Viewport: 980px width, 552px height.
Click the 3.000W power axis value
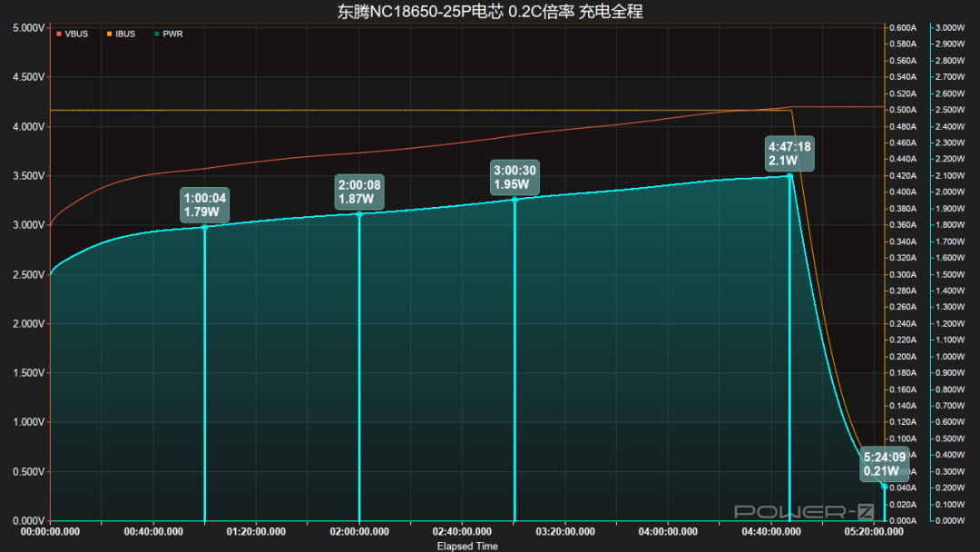coord(950,28)
